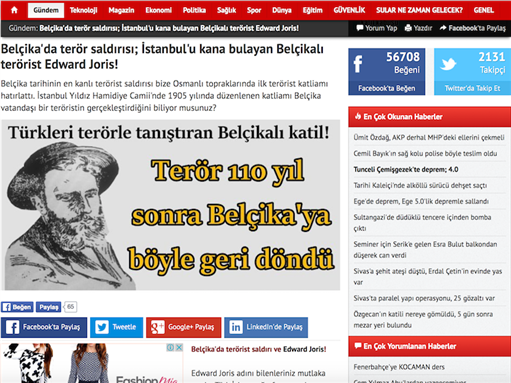Click the Yorum Yap comment link

[x=377, y=28]
